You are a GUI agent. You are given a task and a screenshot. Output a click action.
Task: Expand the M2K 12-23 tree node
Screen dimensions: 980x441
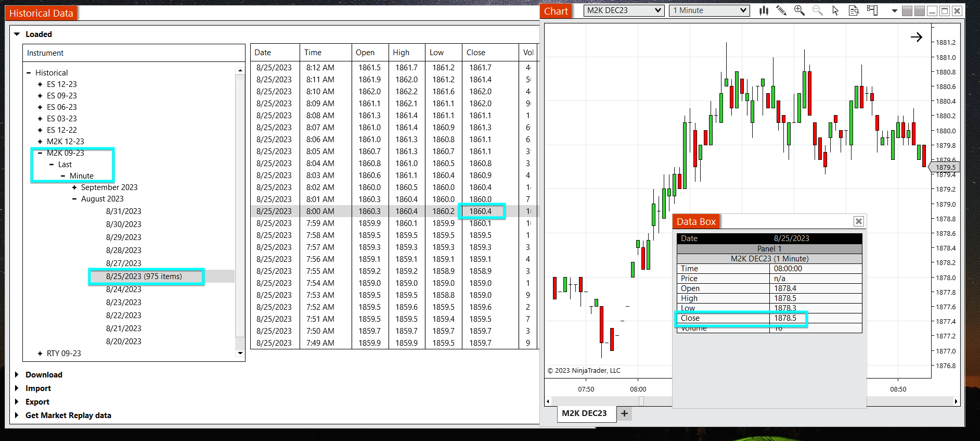pos(40,142)
